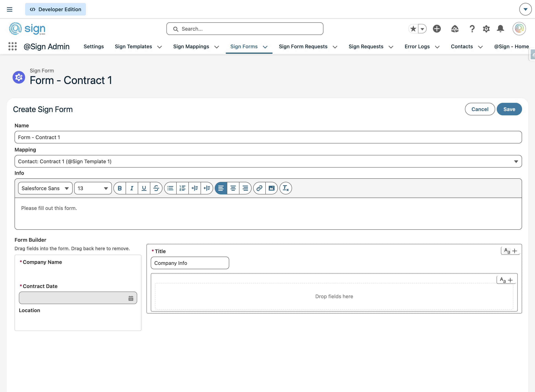Open the App Launcher grid
The image size is (535, 392).
tap(12, 46)
